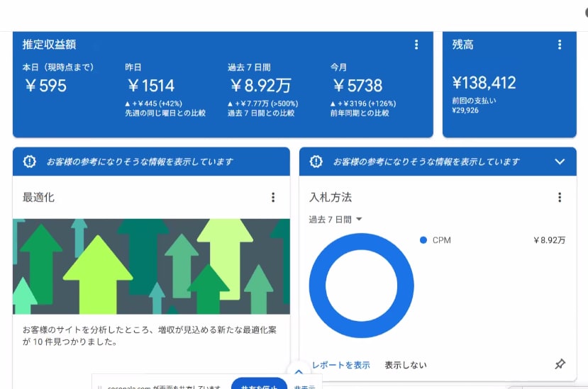Click 前年同期との比較 label

coord(360,113)
